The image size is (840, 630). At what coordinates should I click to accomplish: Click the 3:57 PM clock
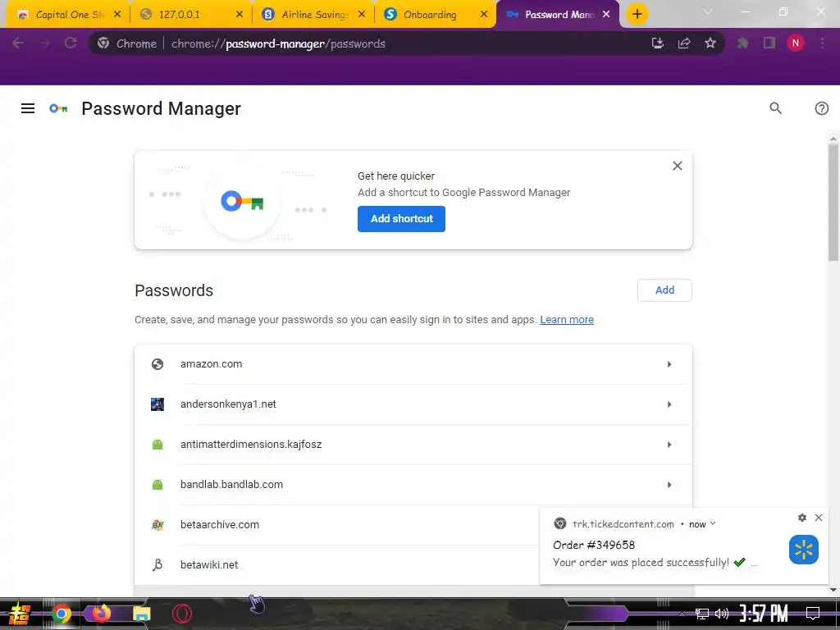coord(764,614)
